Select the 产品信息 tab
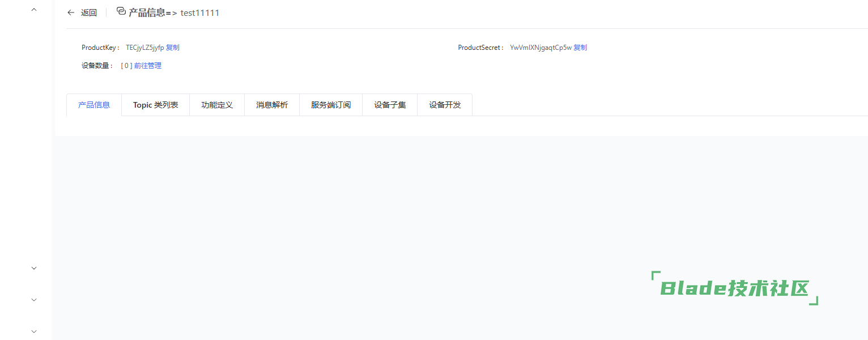This screenshot has height=340, width=868. point(94,105)
